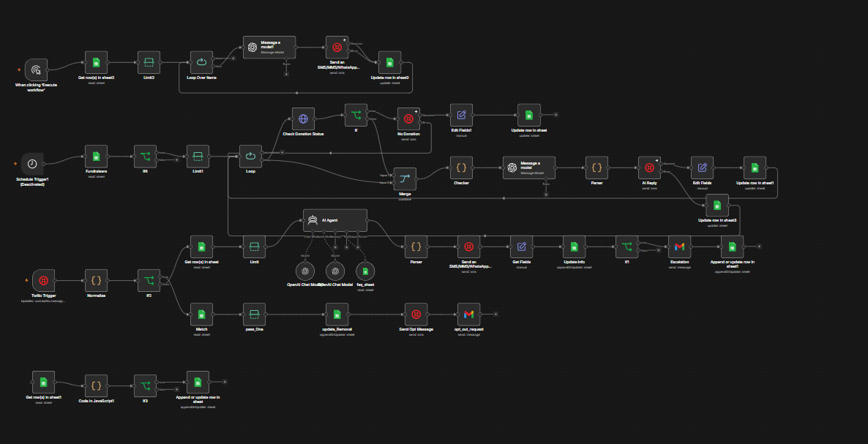Select Twilio SMS node before Get Fields
Image resolution: width=868 pixels, height=444 pixels.
pyautogui.click(x=469, y=247)
